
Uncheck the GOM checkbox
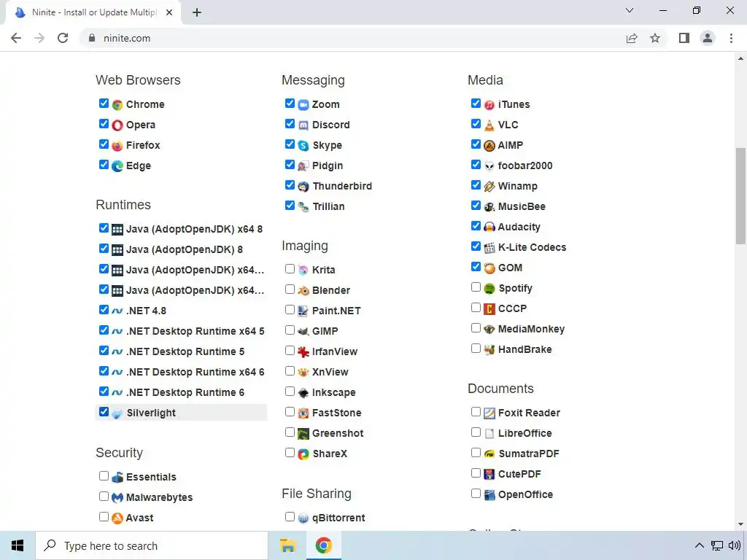pyautogui.click(x=476, y=267)
